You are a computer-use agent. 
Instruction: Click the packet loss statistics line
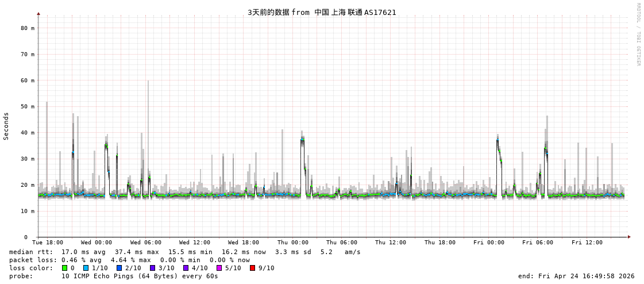coord(129,260)
